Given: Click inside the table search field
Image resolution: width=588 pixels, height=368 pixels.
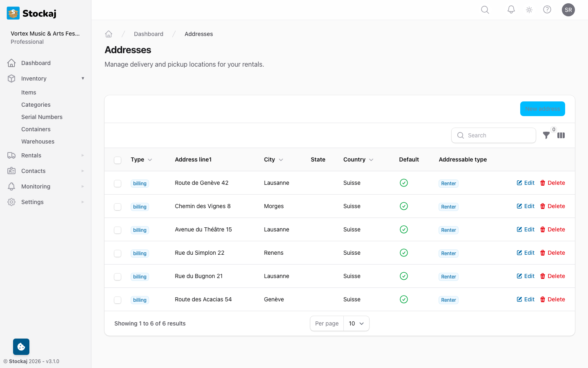Looking at the screenshot, I should [494, 135].
